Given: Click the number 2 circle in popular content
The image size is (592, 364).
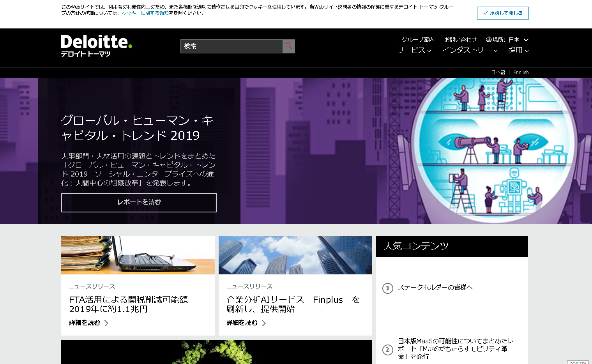Looking at the screenshot, I should pyautogui.click(x=387, y=350).
